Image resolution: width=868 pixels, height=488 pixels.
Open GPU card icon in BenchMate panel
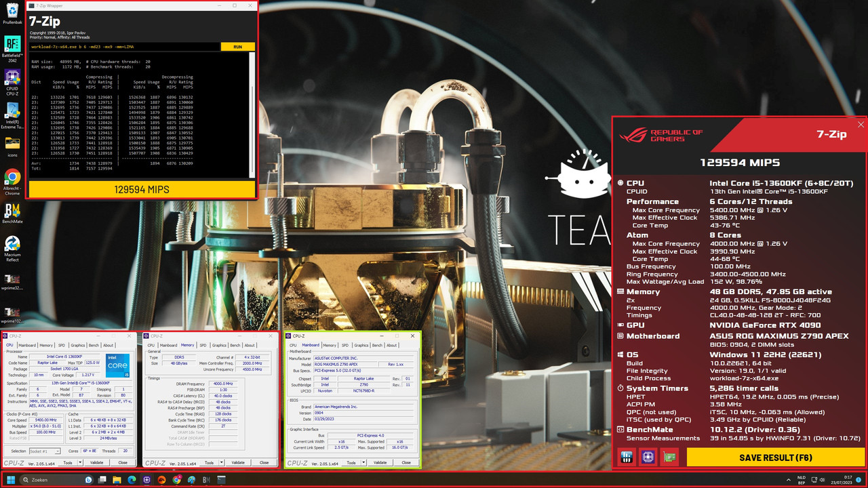pos(670,457)
